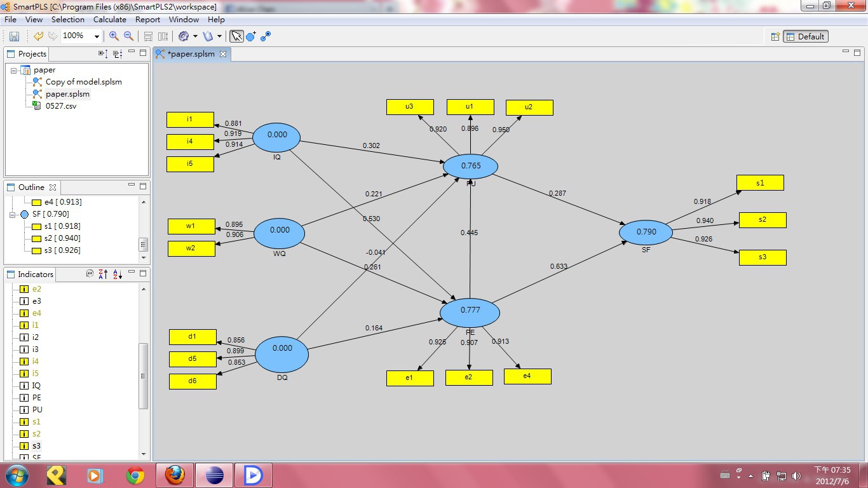Click the Open Perspective icon
868x488 pixels.
(775, 37)
